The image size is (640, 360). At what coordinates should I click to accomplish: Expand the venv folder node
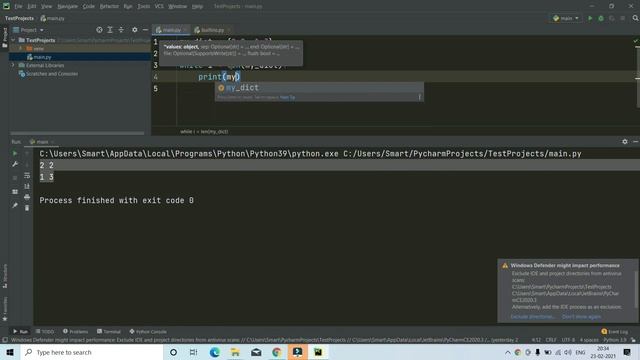pos(20,49)
